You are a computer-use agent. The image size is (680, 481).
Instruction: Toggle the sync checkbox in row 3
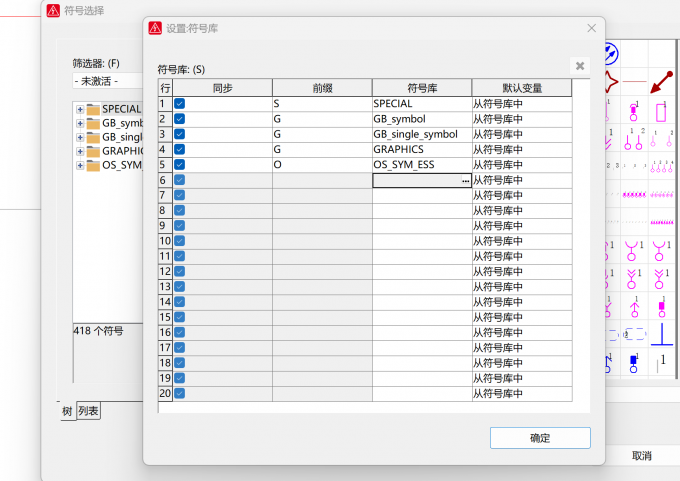(180, 134)
